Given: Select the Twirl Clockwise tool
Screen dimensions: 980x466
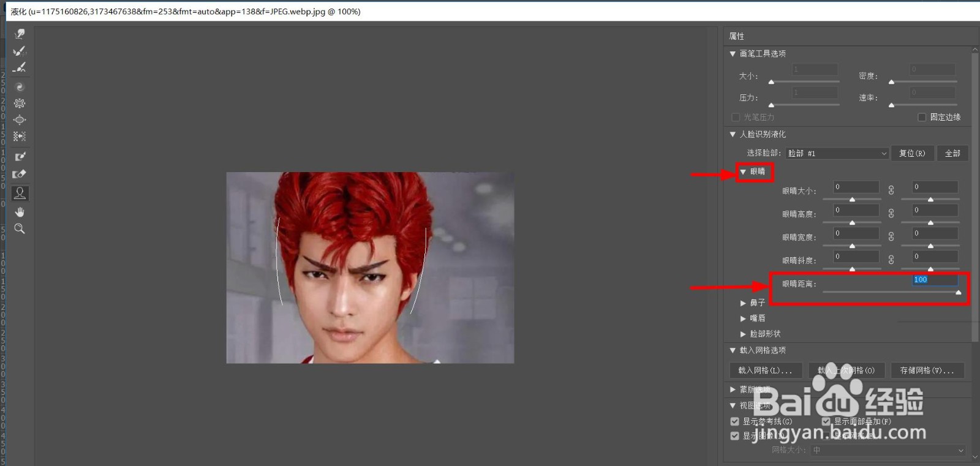Looking at the screenshot, I should click(20, 87).
